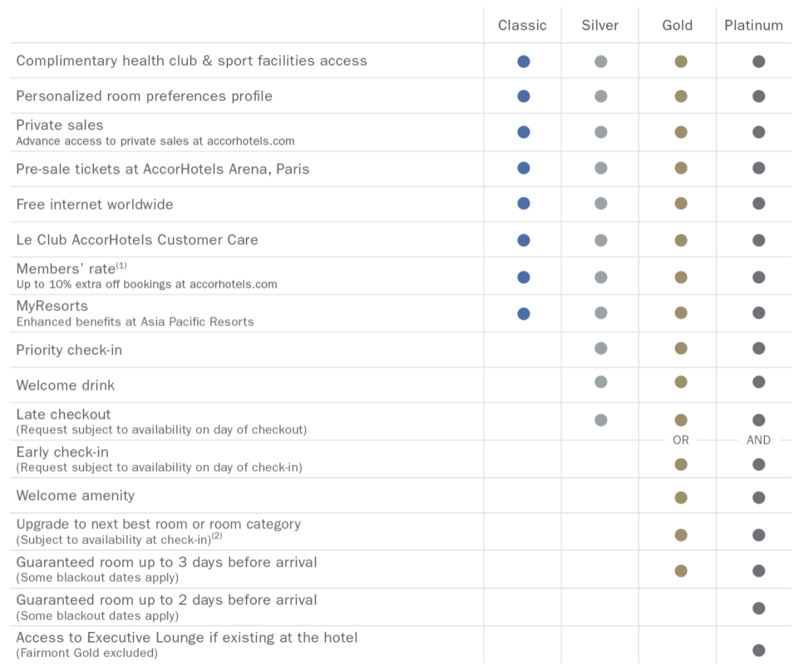The height and width of the screenshot is (672, 798).
Task: Click Platinum dot for room upgrade row
Action: [x=759, y=535]
